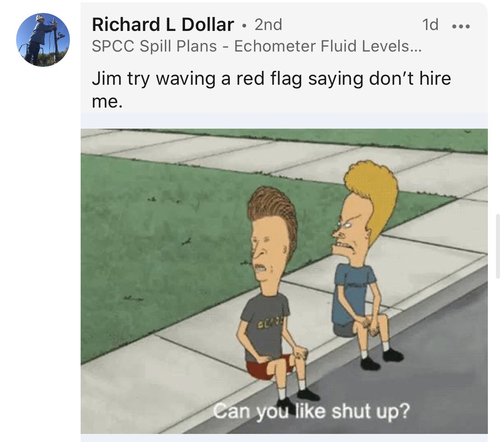Expand the truncated Echometer Fluid Levels headline
This screenshot has height=442, width=504.
point(327,46)
